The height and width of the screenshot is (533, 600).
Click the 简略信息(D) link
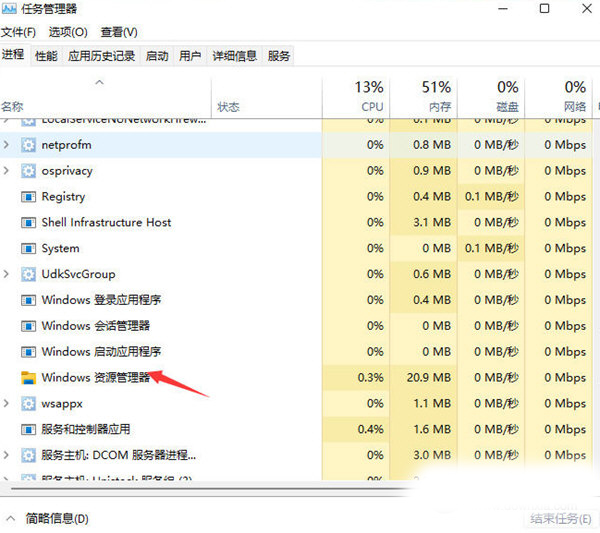click(x=57, y=519)
